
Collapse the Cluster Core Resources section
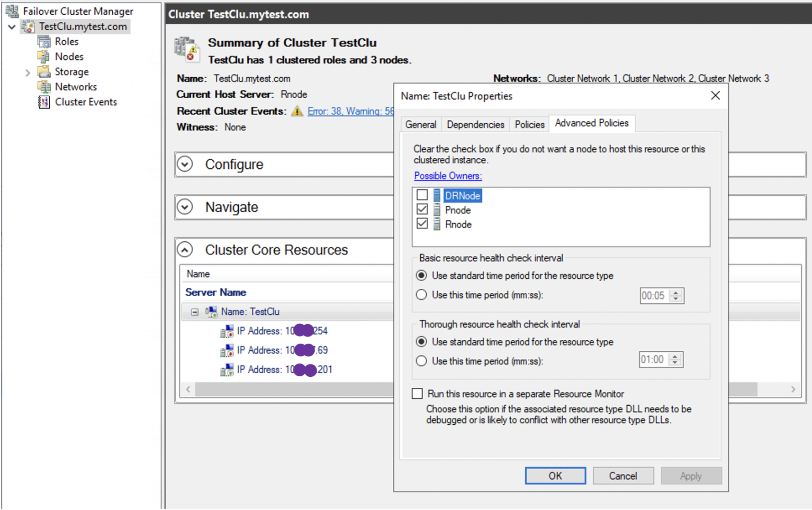click(185, 249)
